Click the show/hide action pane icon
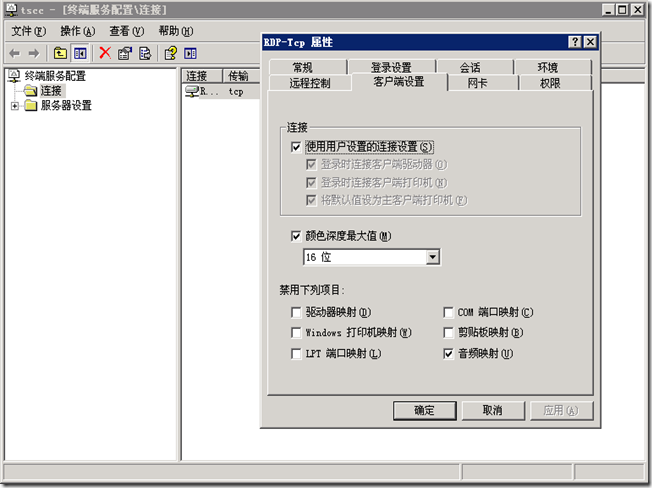652x488 pixels. pyautogui.click(x=190, y=53)
